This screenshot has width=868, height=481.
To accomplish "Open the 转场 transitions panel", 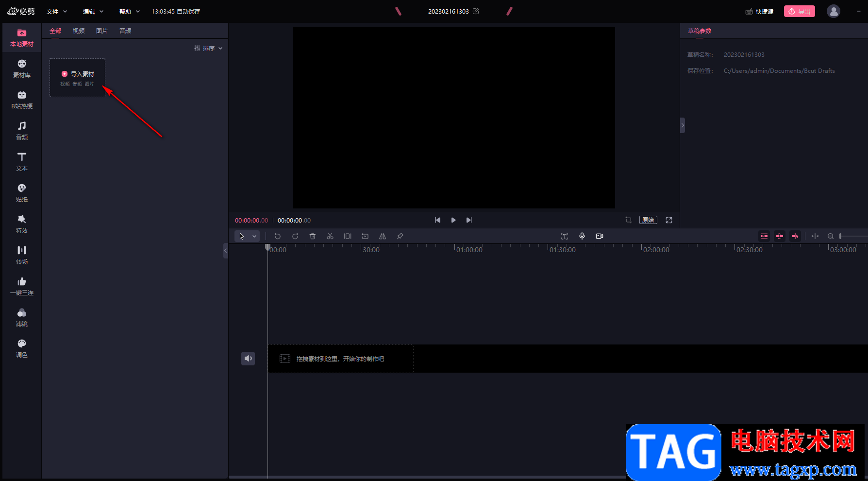I will click(22, 256).
